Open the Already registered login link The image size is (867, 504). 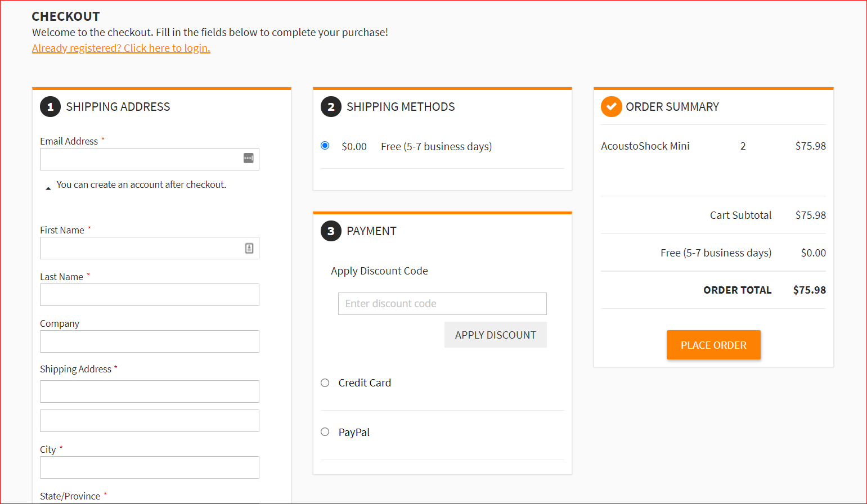click(121, 48)
